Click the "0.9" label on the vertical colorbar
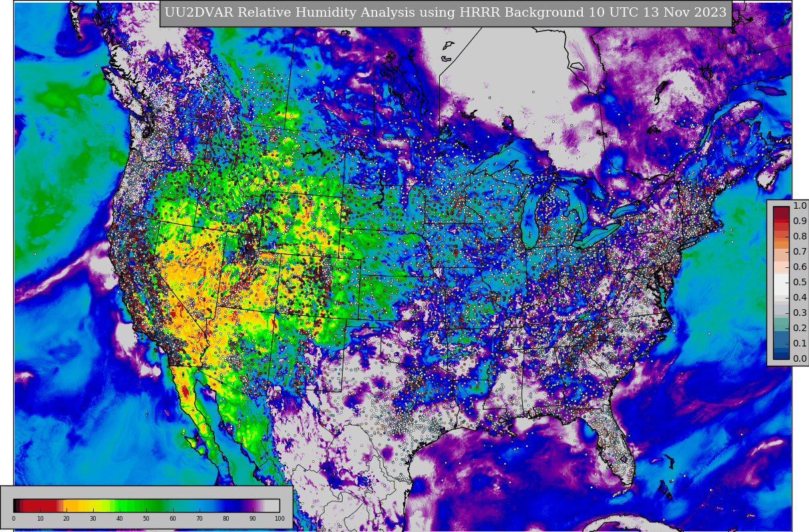Image resolution: width=809 pixels, height=532 pixels. 800,221
